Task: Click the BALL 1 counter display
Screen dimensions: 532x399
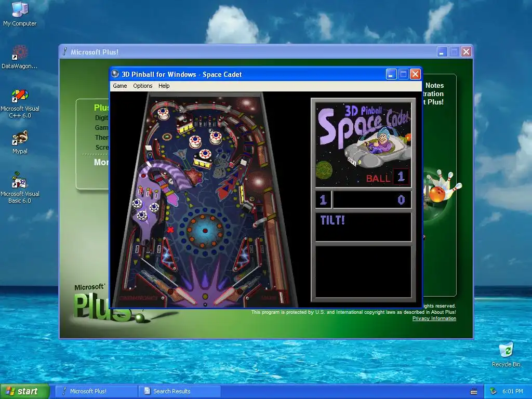Action: coord(388,177)
